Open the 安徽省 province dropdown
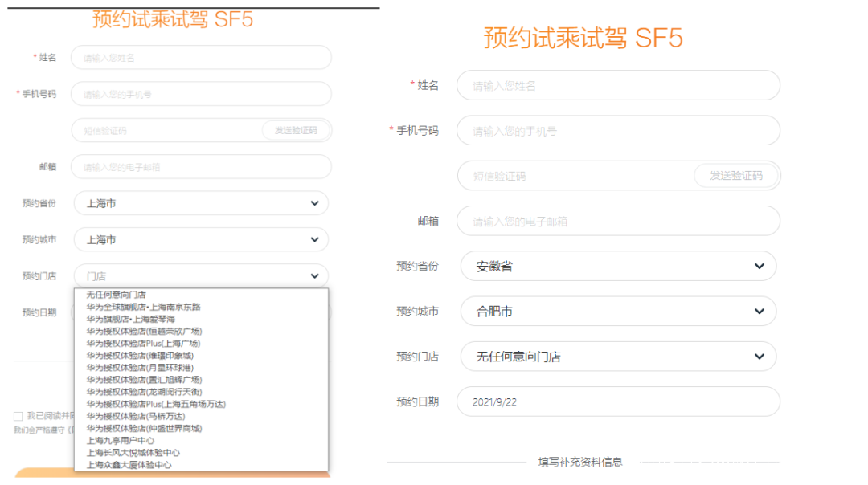868x485 pixels. point(618,266)
